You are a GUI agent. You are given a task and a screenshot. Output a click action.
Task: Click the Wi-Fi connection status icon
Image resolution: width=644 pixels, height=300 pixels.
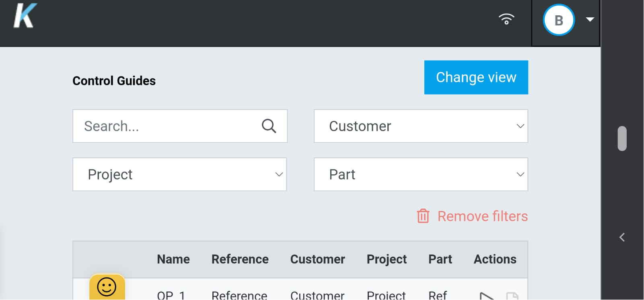click(506, 19)
